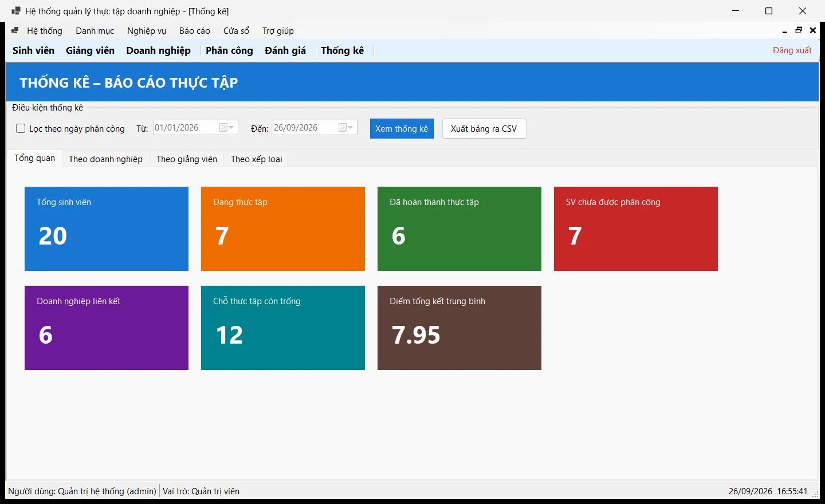Open Đánh giá from the toolbar

tap(285, 50)
